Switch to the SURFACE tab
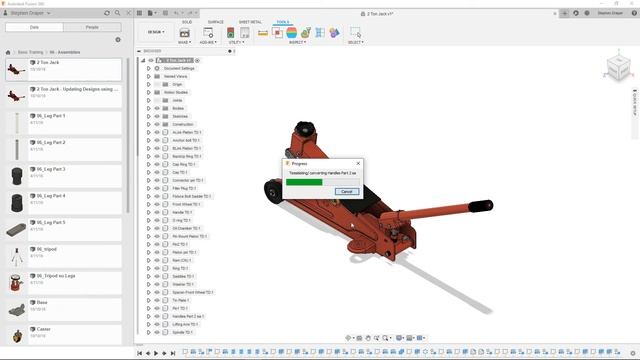Viewport: 640px width, 360px height. click(x=216, y=22)
